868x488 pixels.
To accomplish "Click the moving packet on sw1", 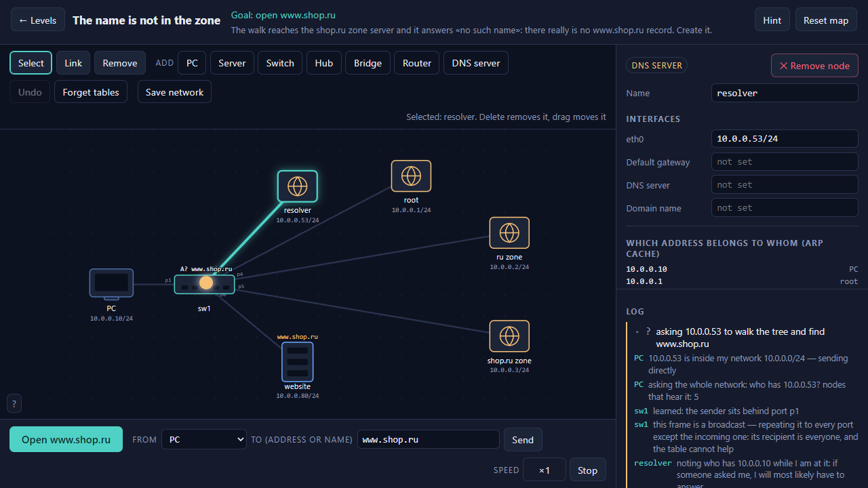I will click(206, 283).
